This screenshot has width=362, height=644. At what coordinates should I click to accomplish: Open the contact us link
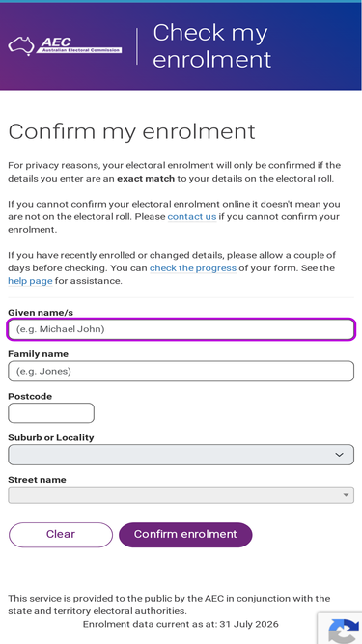[192, 217]
